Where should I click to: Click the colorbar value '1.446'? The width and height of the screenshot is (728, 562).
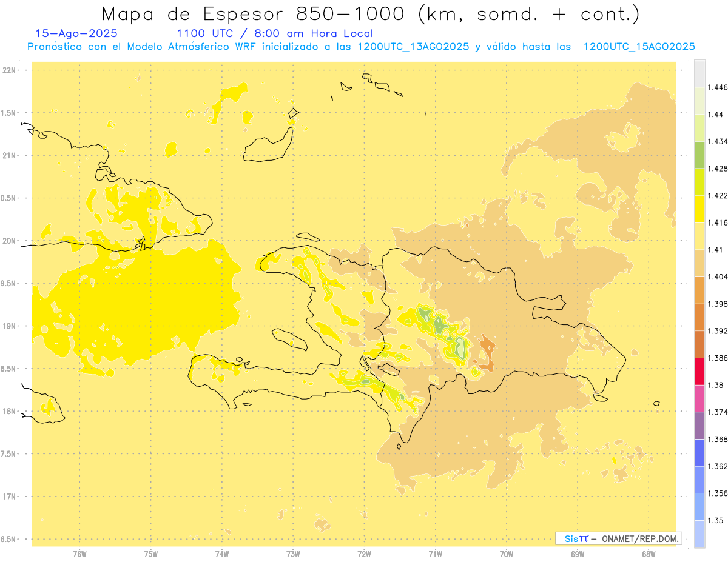point(719,87)
